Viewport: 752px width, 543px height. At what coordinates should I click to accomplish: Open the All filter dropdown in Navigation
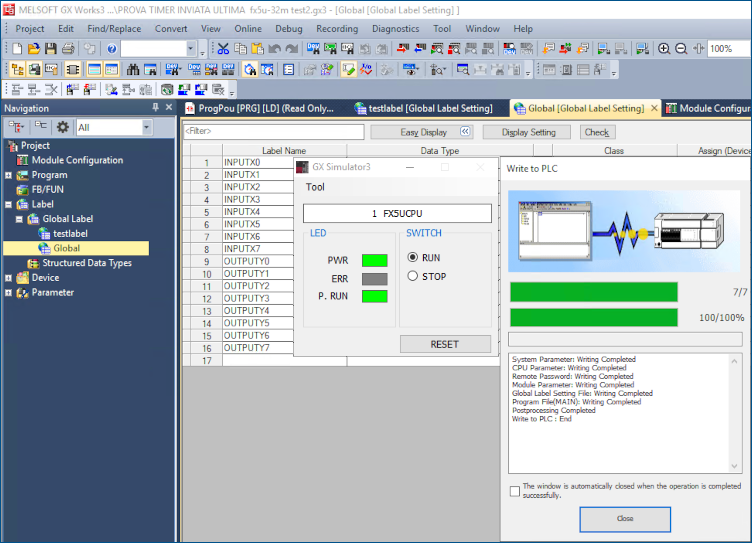pos(147,127)
